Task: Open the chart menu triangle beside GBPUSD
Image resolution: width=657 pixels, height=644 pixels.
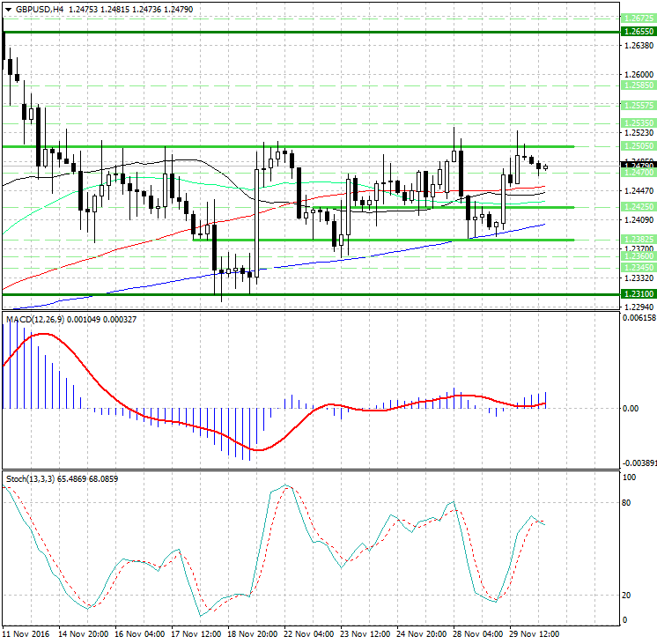Action: tap(6, 9)
